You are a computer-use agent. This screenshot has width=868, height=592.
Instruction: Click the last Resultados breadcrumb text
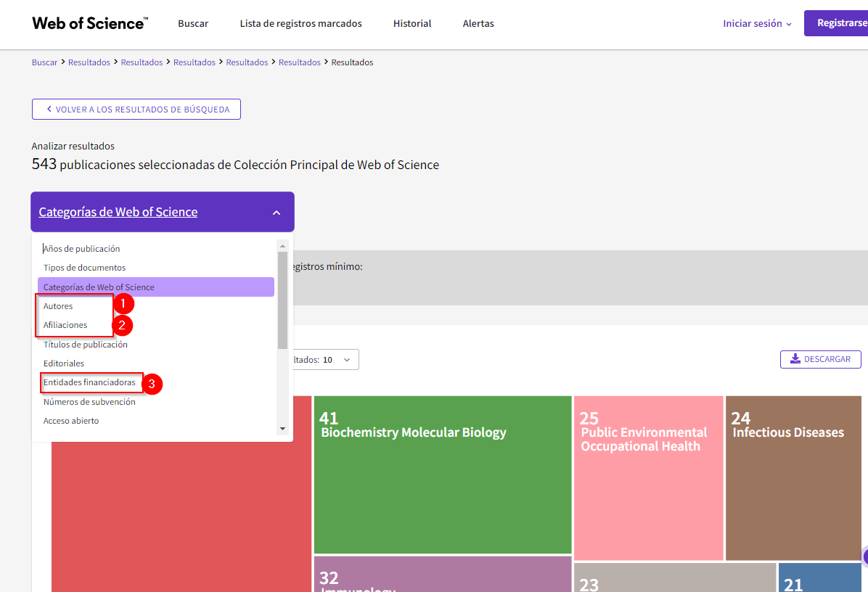tap(352, 62)
